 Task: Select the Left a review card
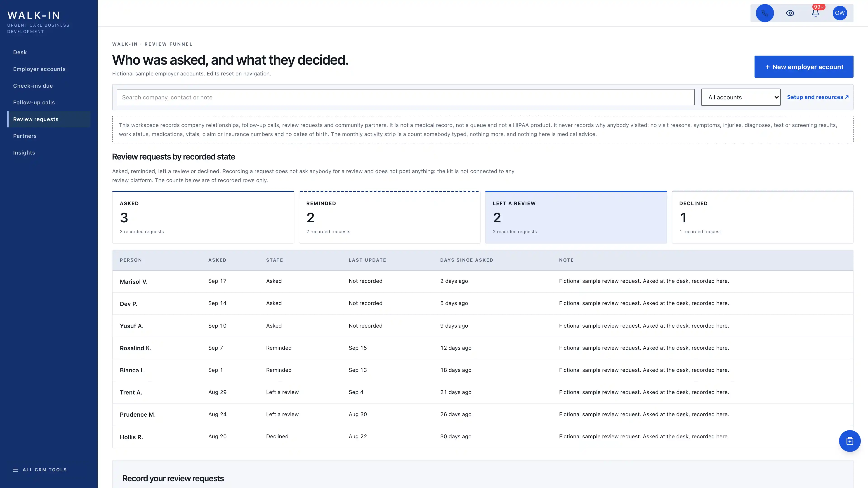(x=576, y=217)
